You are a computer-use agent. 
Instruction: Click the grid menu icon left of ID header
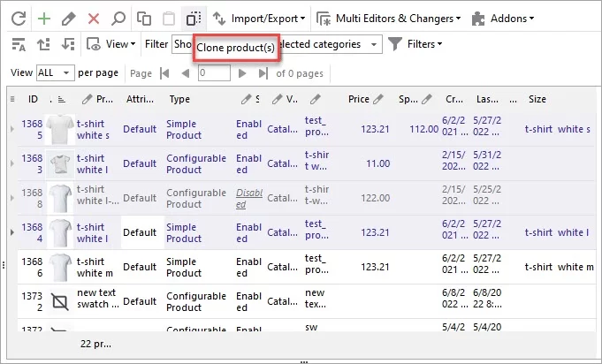tap(12, 99)
